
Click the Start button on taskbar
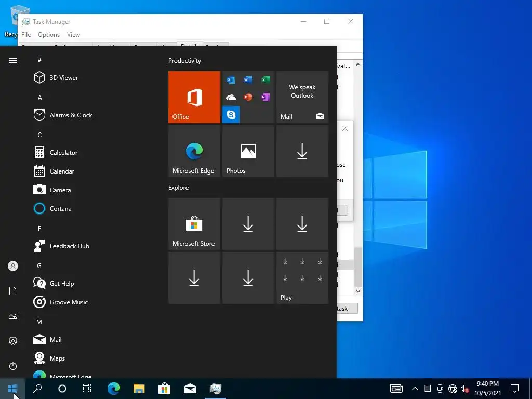click(x=12, y=389)
